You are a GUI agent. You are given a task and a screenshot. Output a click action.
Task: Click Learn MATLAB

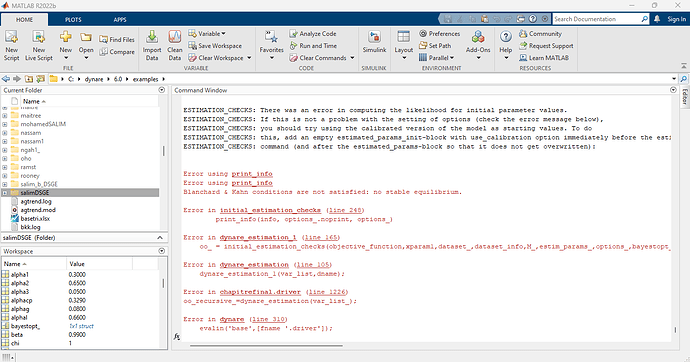[x=544, y=58]
